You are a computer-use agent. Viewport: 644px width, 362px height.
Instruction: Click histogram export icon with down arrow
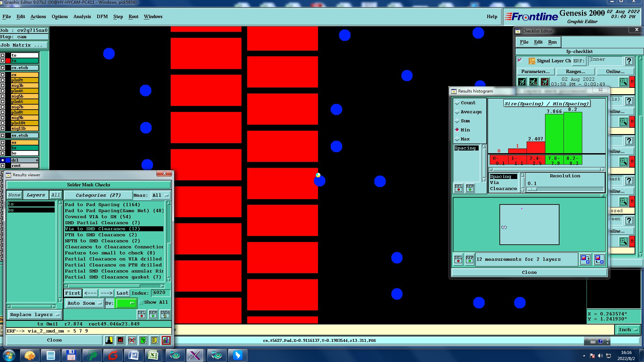pyautogui.click(x=585, y=259)
